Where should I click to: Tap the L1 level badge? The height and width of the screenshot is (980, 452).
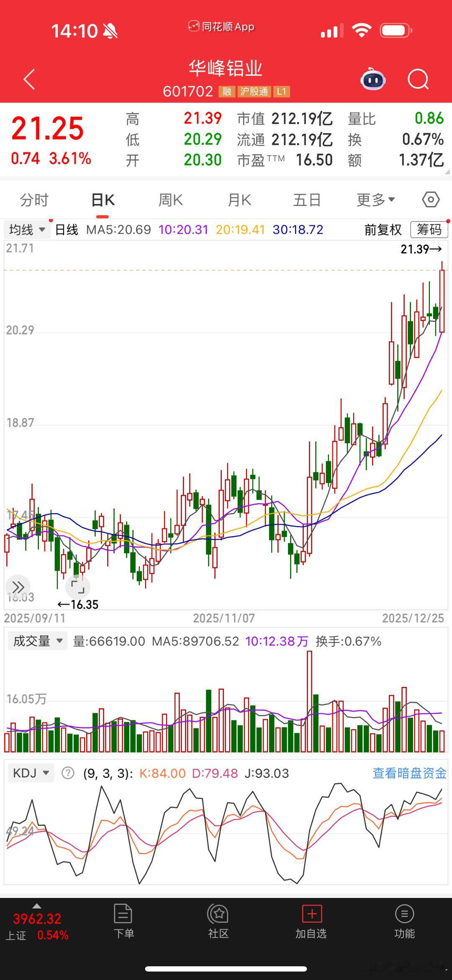(x=281, y=92)
